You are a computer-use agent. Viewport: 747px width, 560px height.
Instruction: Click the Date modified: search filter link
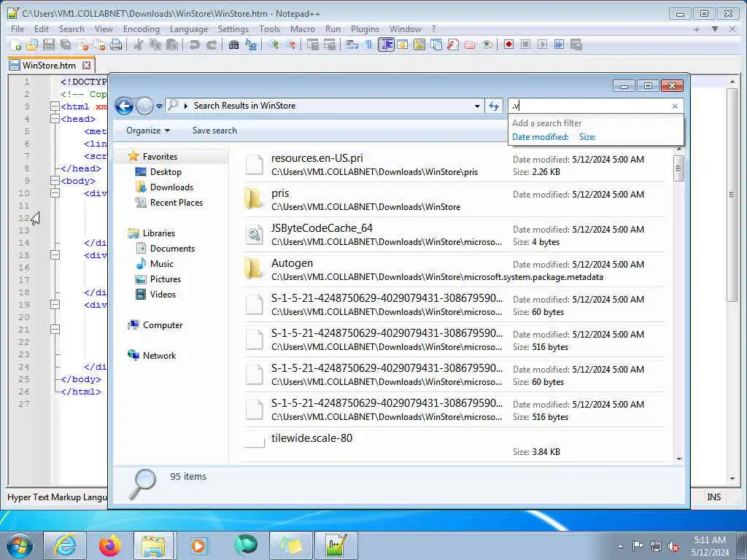pyautogui.click(x=541, y=137)
